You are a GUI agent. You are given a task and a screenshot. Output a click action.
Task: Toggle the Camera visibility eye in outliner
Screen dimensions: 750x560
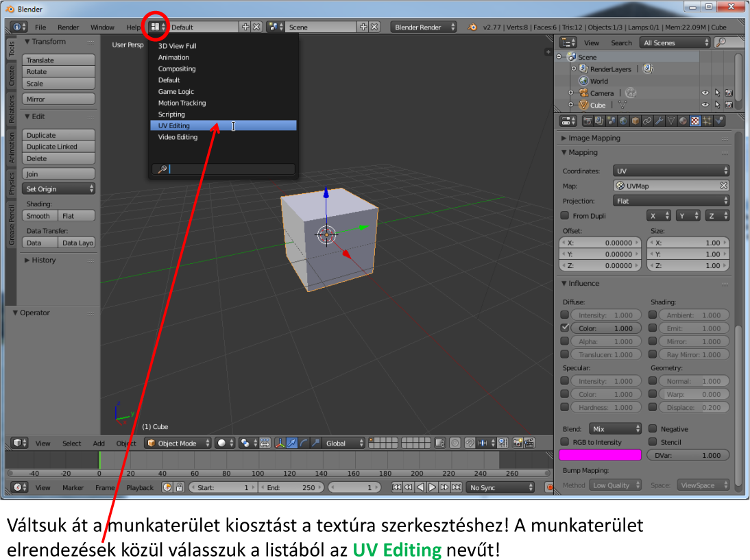click(x=705, y=93)
